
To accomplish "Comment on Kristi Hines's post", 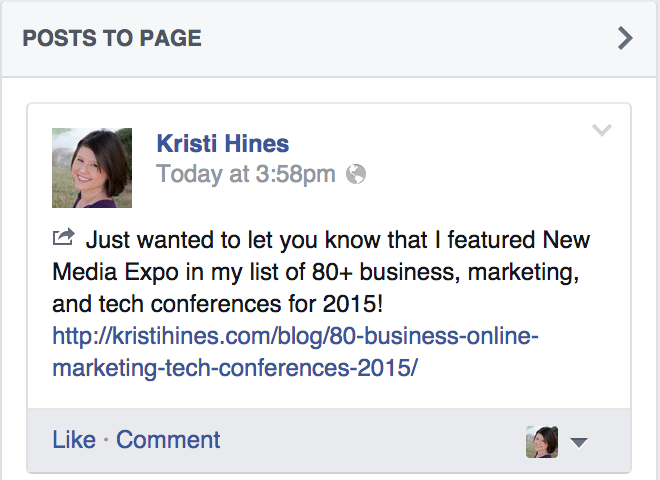I will [168, 440].
